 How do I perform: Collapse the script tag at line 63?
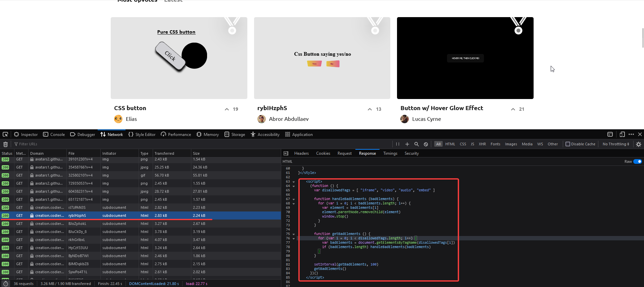[x=294, y=182]
